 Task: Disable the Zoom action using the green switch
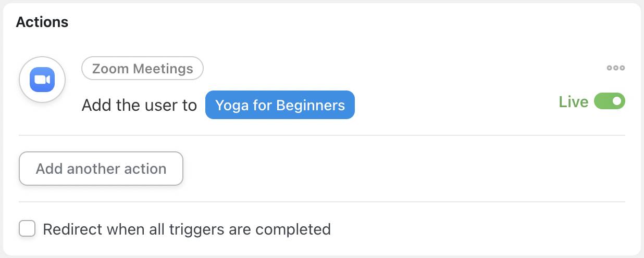610,101
